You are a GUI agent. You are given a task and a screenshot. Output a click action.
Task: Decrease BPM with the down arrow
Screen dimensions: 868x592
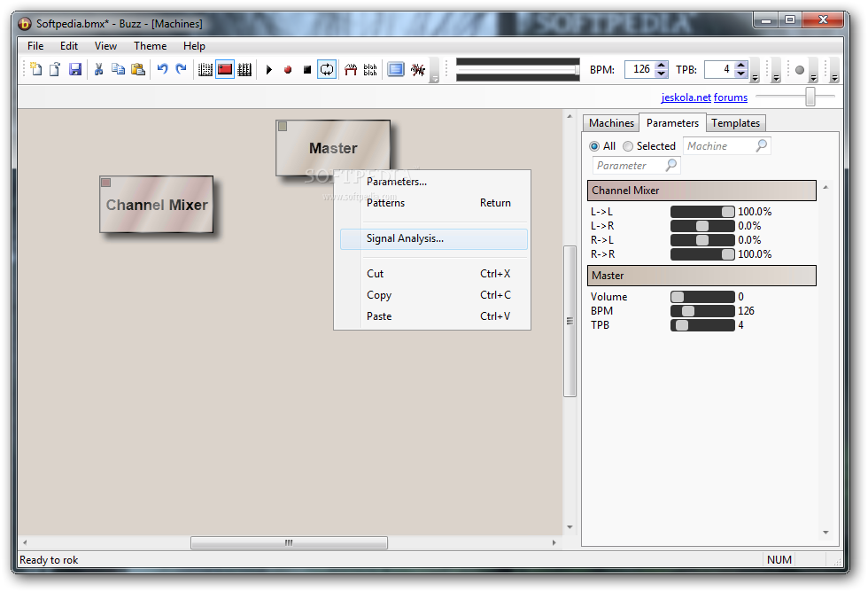(662, 74)
